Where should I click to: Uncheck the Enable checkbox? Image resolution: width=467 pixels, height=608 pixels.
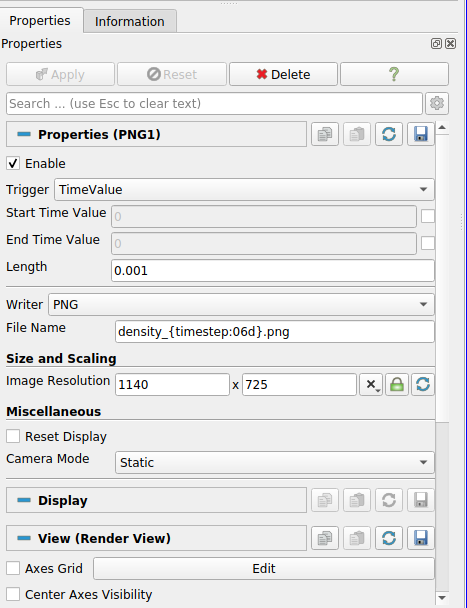pyautogui.click(x=13, y=163)
